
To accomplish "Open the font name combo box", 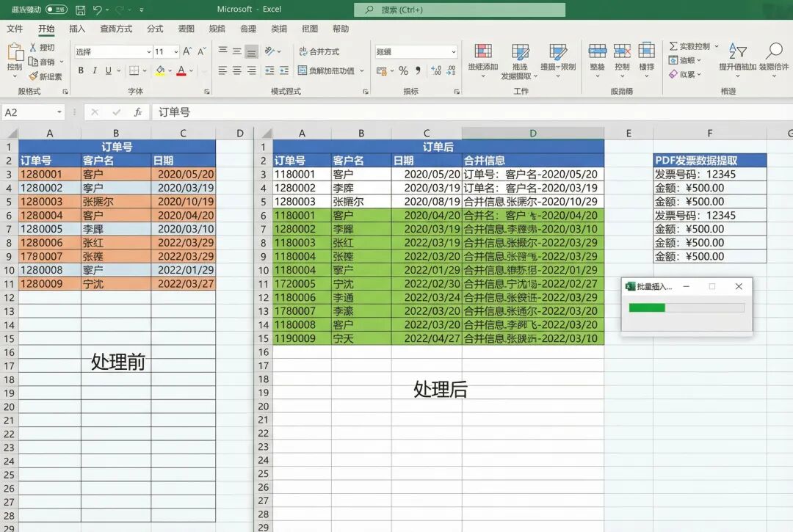I will coord(113,51).
